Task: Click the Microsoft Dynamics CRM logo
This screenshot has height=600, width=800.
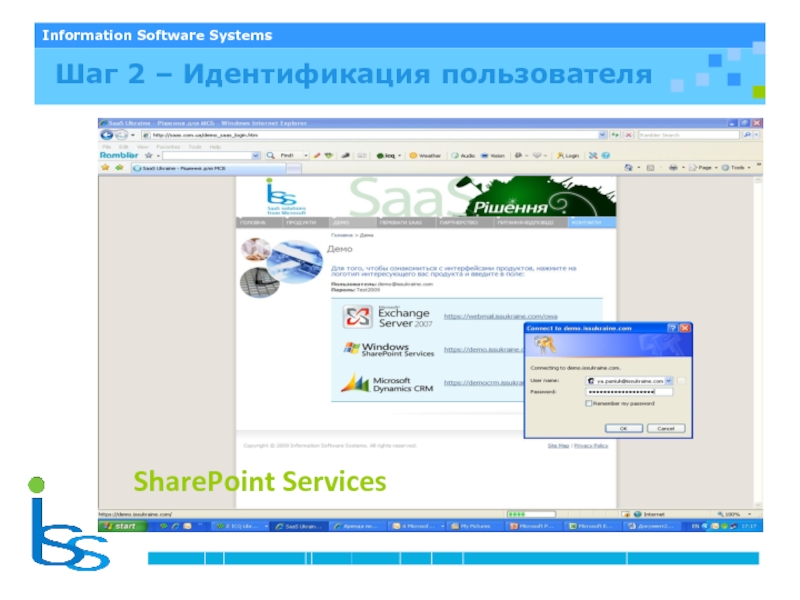Action: click(387, 384)
